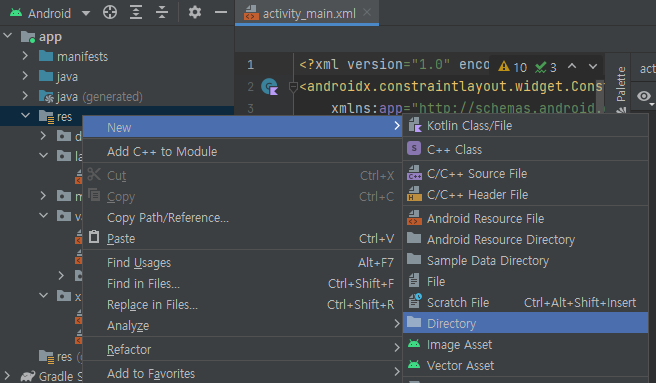Image resolution: width=656 pixels, height=383 pixels.
Task: Click the Collapse All toolbar icon
Action: (x=161, y=13)
